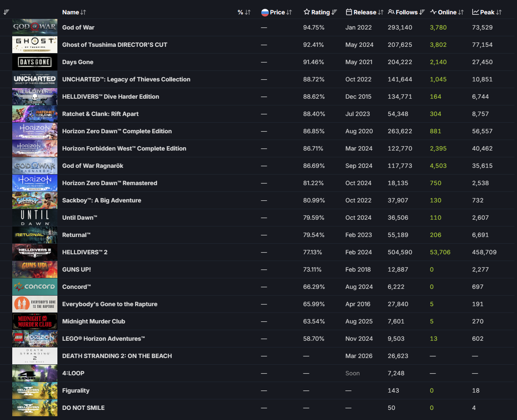The height and width of the screenshot is (420, 517).
Task: Click the Returnal thumbnail
Action: 35,235
